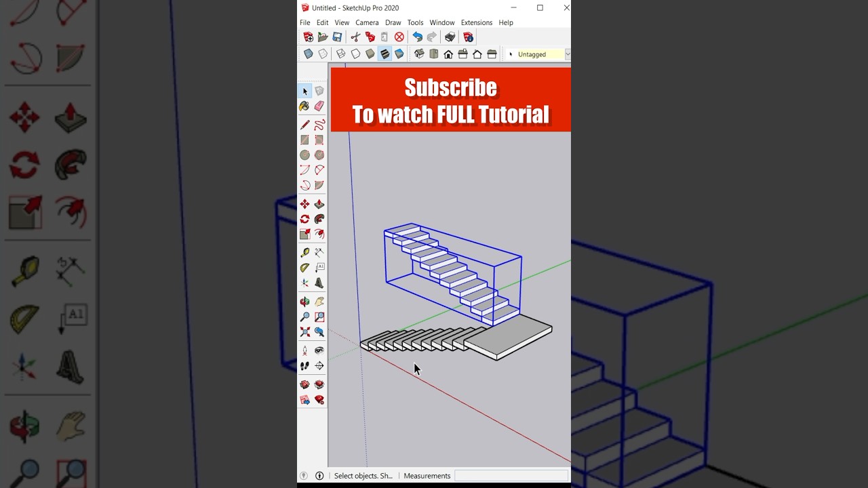Select the Rotate tool

tap(304, 219)
